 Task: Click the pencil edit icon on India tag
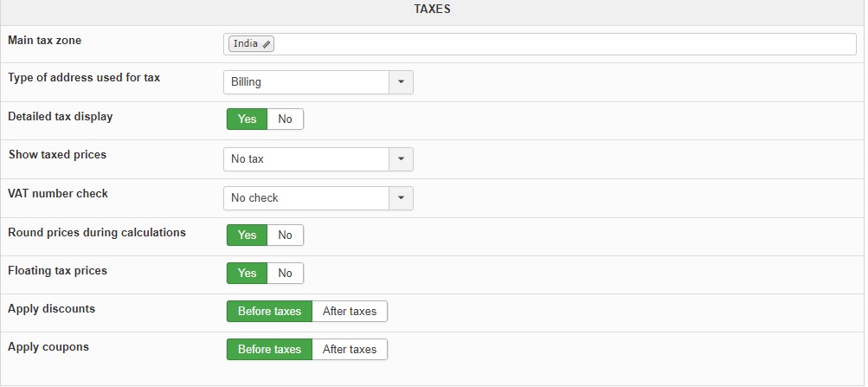pos(267,44)
